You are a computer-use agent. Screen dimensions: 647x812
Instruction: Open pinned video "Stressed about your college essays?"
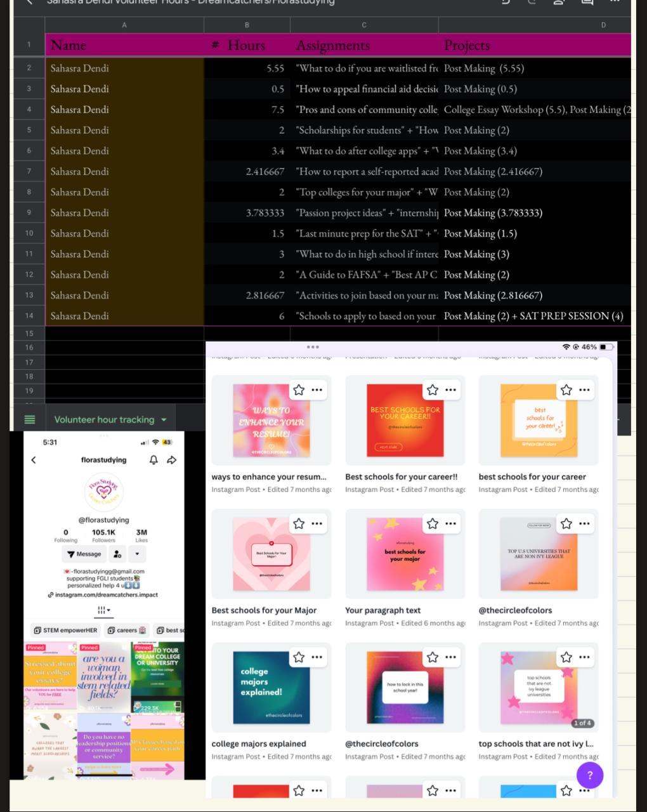50,677
